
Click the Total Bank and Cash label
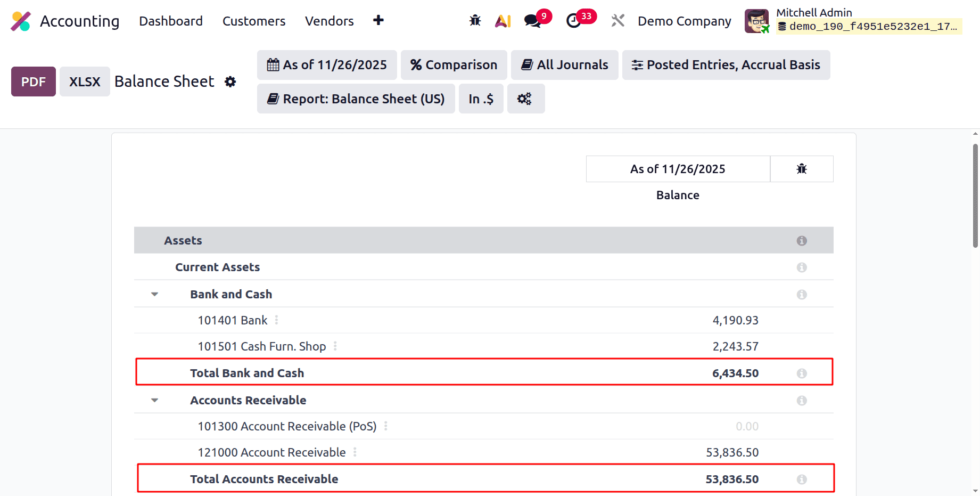click(x=247, y=373)
